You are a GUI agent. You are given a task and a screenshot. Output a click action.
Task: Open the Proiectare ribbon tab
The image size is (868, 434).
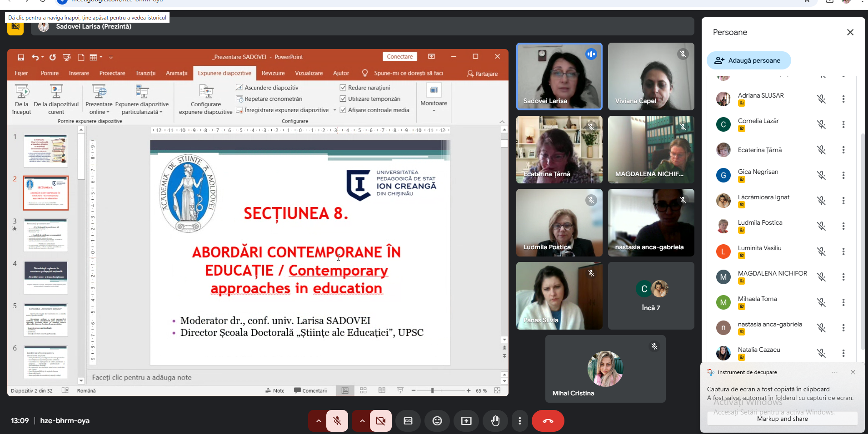[x=112, y=73]
